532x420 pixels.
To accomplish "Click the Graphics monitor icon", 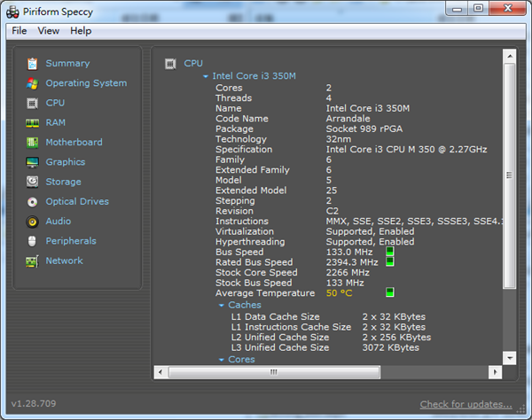I will [32, 162].
